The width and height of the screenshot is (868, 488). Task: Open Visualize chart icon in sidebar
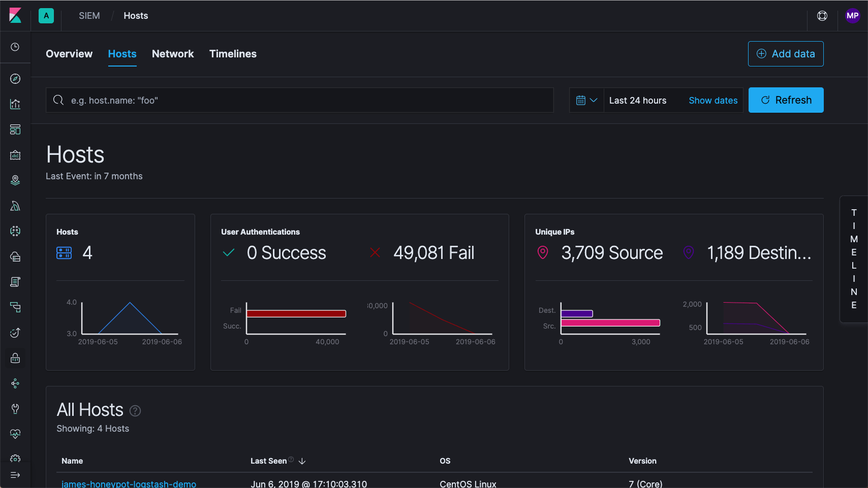click(15, 104)
